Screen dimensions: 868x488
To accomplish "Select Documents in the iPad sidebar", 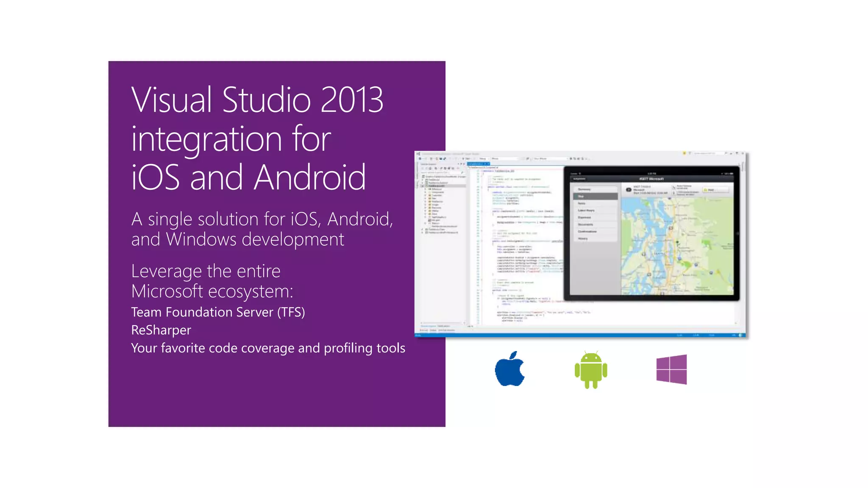I will [x=595, y=225].
